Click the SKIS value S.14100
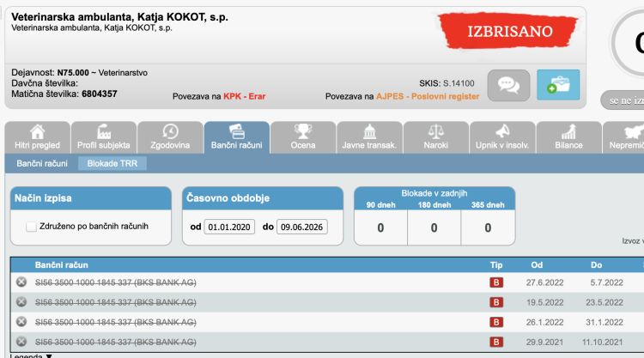 [459, 83]
